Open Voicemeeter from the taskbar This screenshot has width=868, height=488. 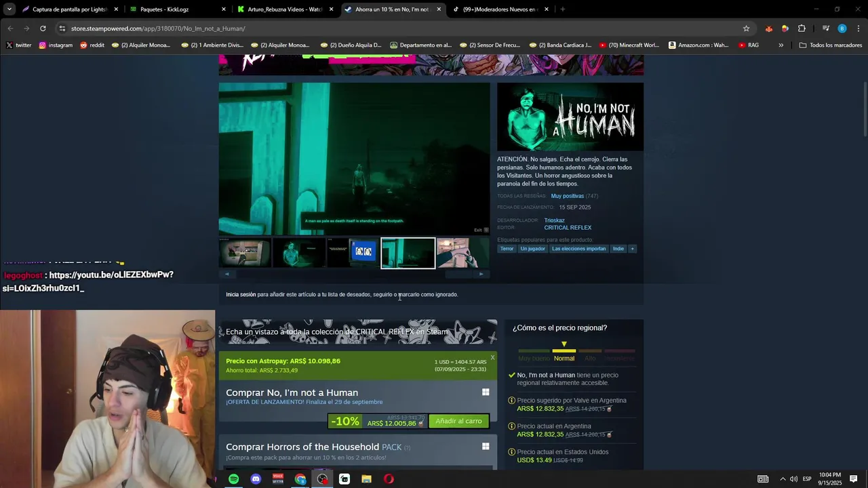coord(278,479)
